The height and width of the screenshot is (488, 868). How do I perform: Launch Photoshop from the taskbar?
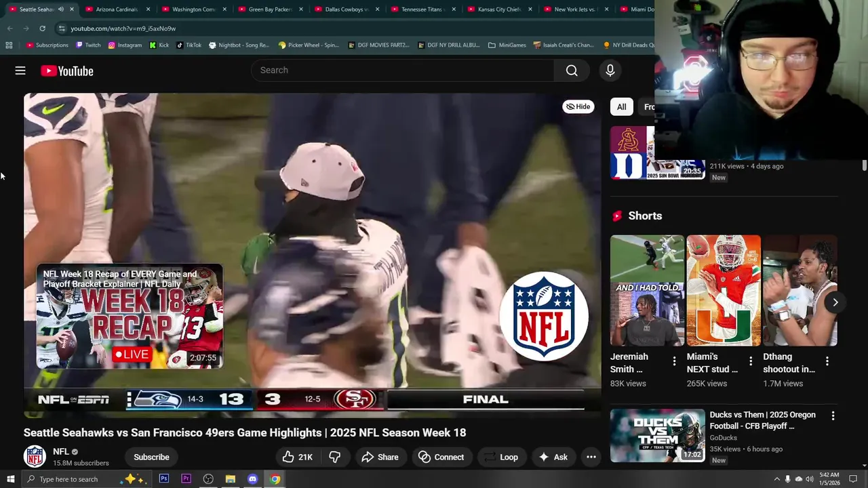point(164,479)
